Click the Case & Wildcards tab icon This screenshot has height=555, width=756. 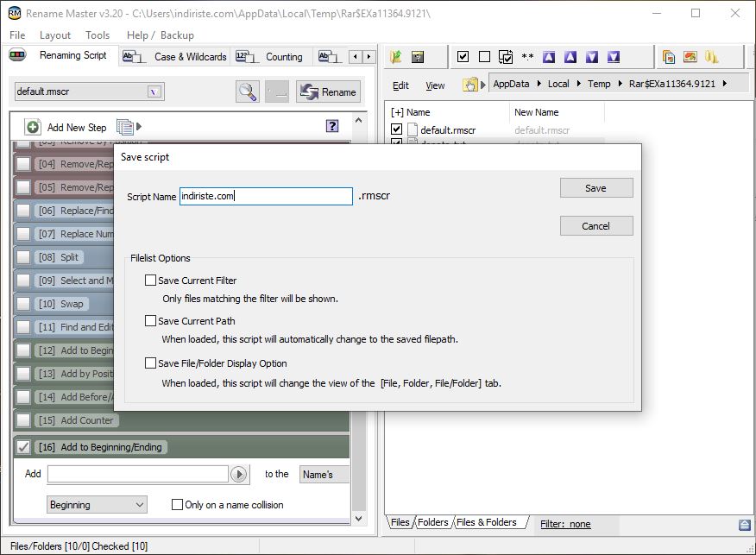(x=134, y=57)
